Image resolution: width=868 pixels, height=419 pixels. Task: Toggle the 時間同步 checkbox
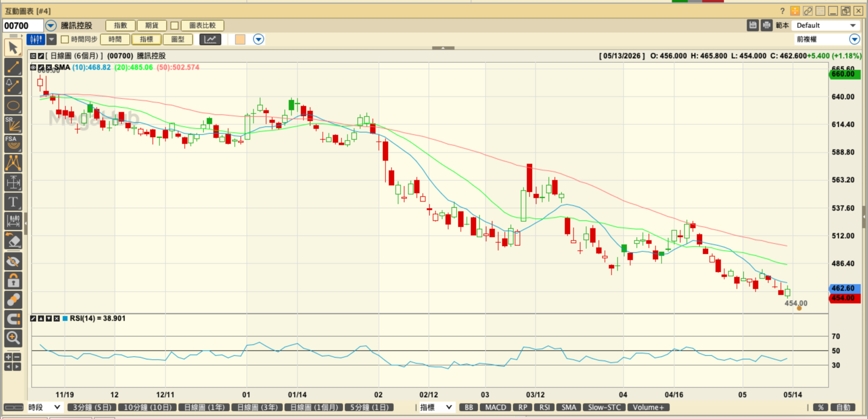[x=65, y=39]
